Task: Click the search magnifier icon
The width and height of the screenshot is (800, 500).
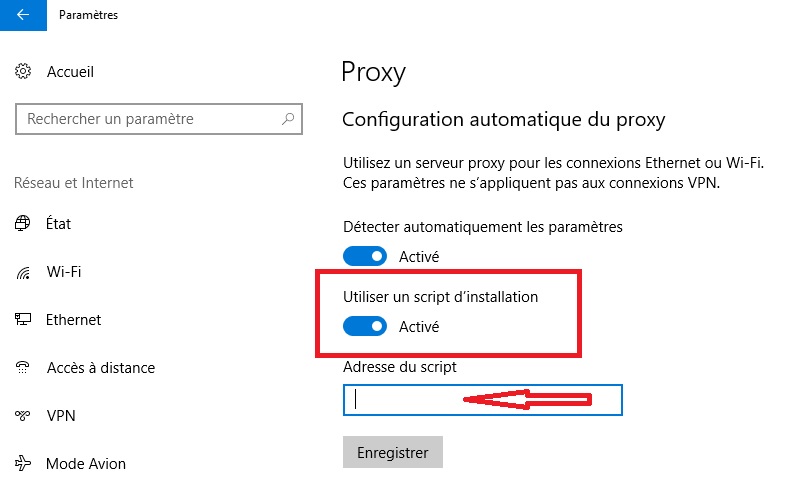Action: click(x=288, y=119)
